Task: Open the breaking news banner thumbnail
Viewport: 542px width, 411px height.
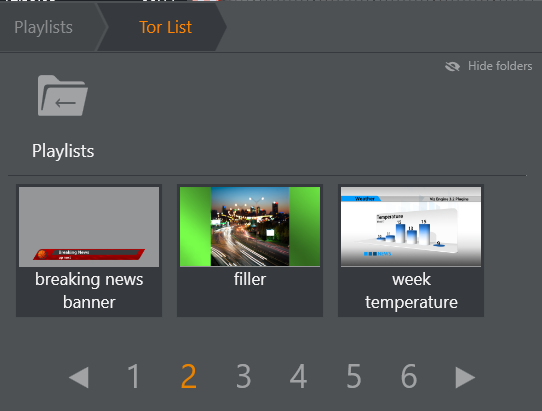Action: 89,227
